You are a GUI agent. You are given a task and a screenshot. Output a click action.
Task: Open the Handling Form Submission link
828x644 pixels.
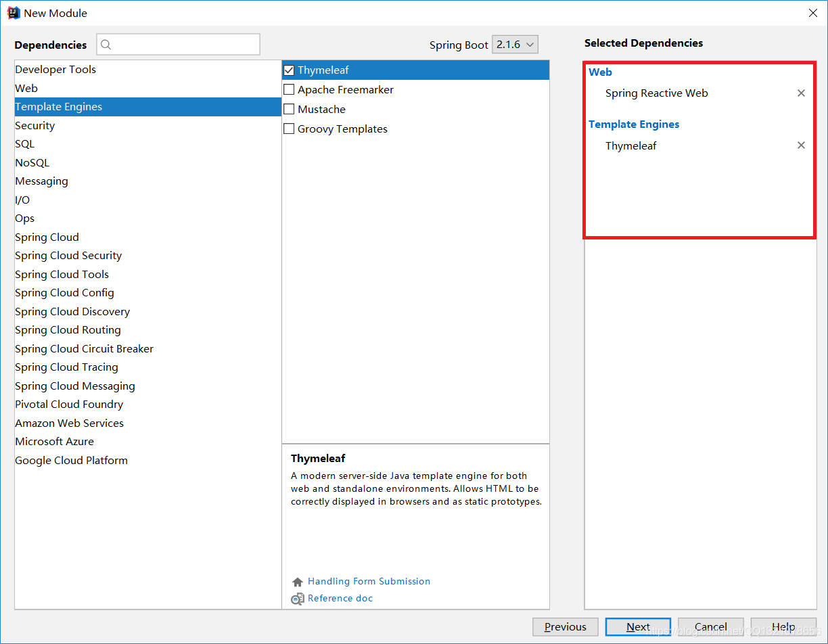pos(369,582)
